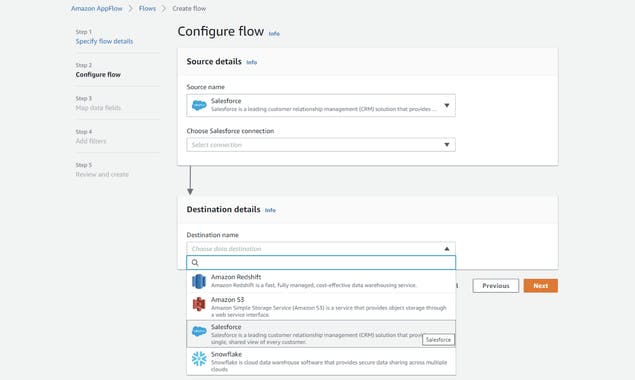
Task: Open Choose Salesforce connection dropdown
Action: pyautogui.click(x=321, y=145)
